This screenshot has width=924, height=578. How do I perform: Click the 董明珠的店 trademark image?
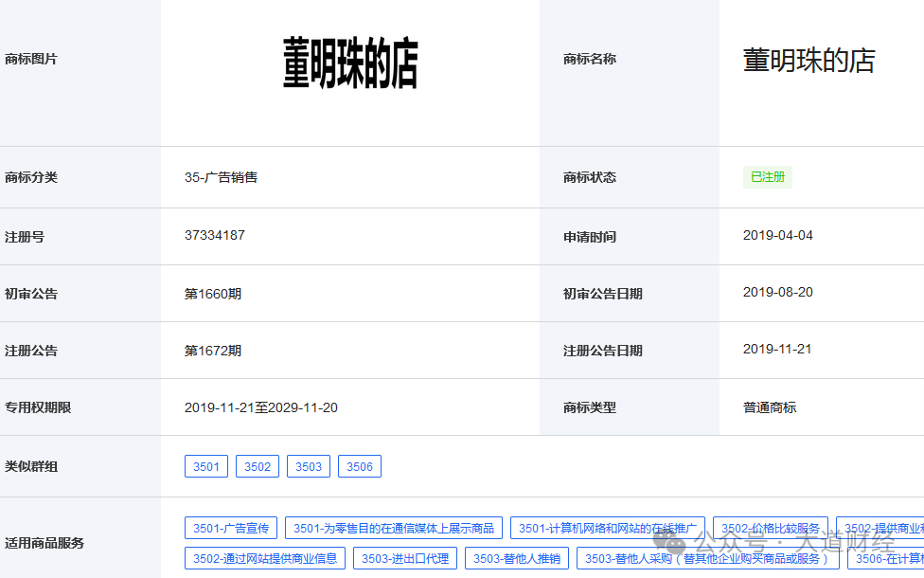click(350, 59)
